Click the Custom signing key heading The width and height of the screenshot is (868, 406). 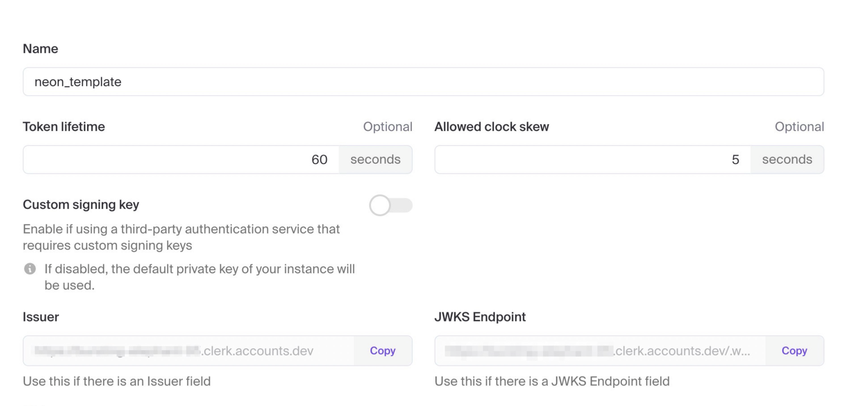click(81, 205)
